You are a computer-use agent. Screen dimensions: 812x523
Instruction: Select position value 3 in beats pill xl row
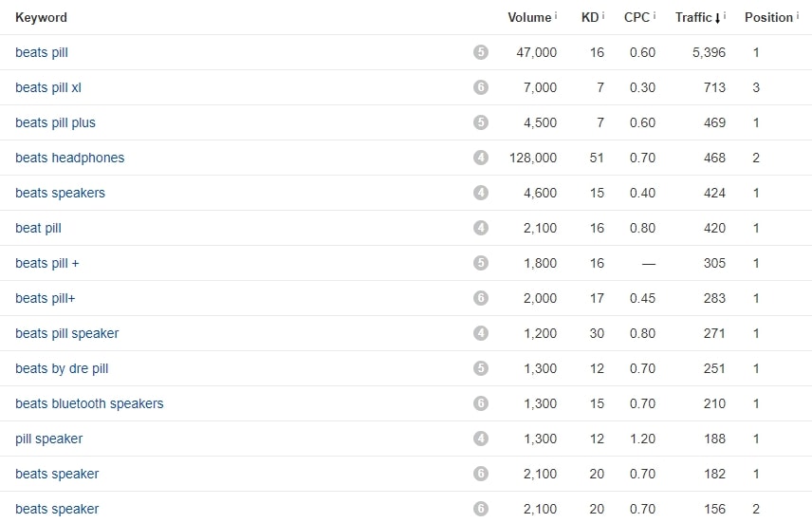tap(756, 87)
